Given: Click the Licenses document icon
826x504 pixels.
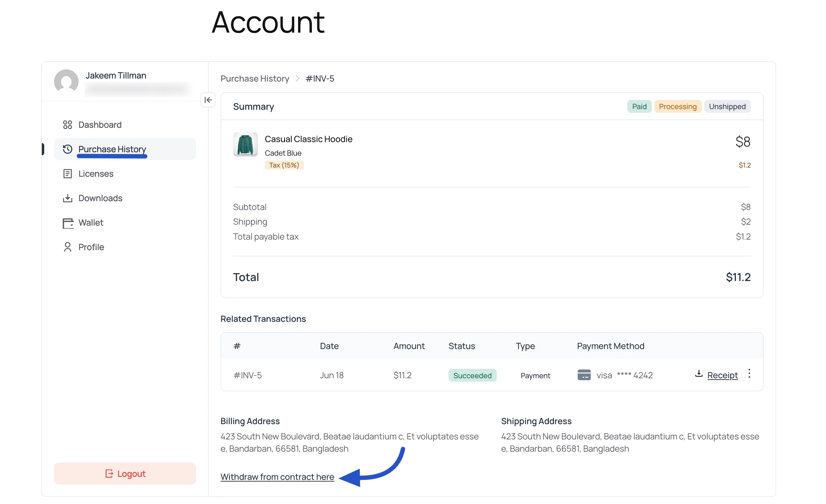Looking at the screenshot, I should coord(67,174).
